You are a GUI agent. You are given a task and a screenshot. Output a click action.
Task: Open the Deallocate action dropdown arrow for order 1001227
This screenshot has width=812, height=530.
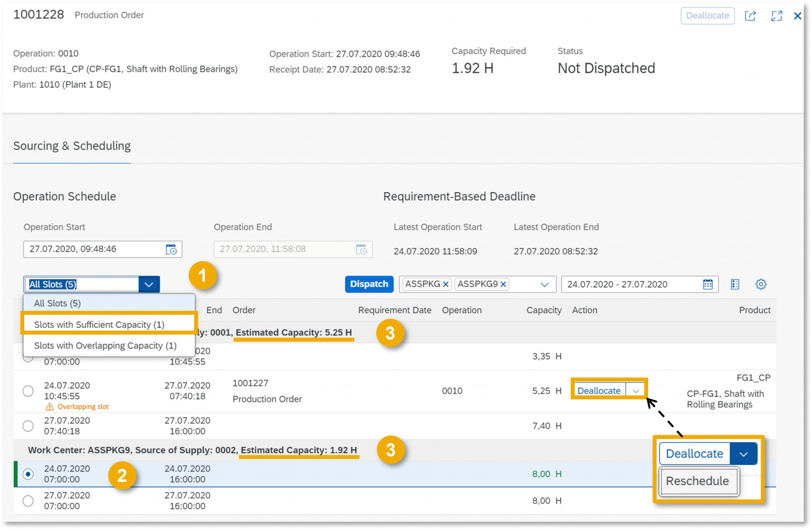(x=636, y=390)
